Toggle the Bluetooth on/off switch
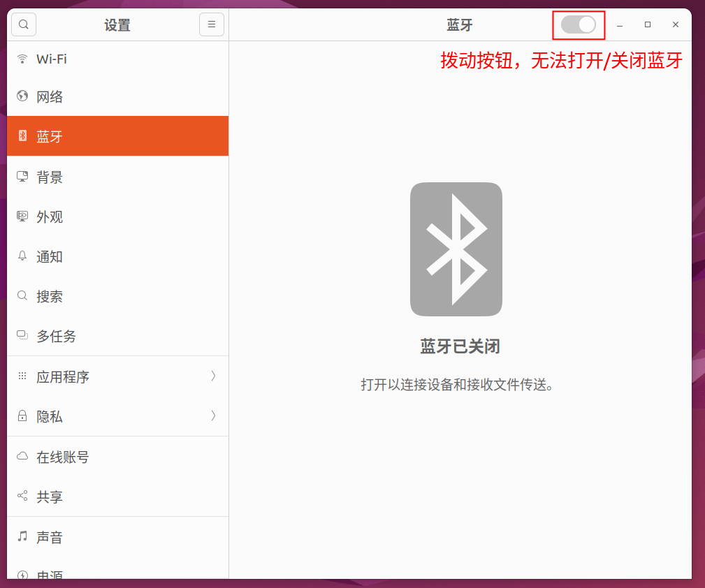 tap(579, 24)
